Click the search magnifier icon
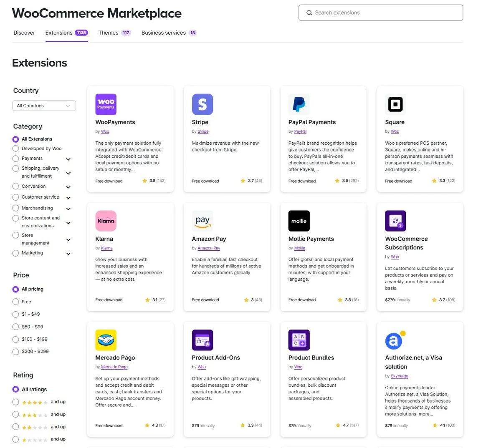This screenshot has width=501, height=448. click(309, 13)
